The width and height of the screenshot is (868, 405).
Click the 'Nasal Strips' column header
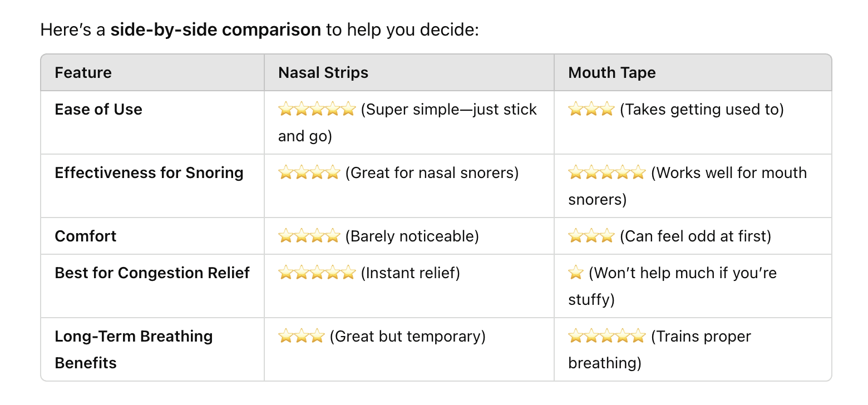pyautogui.click(x=323, y=72)
